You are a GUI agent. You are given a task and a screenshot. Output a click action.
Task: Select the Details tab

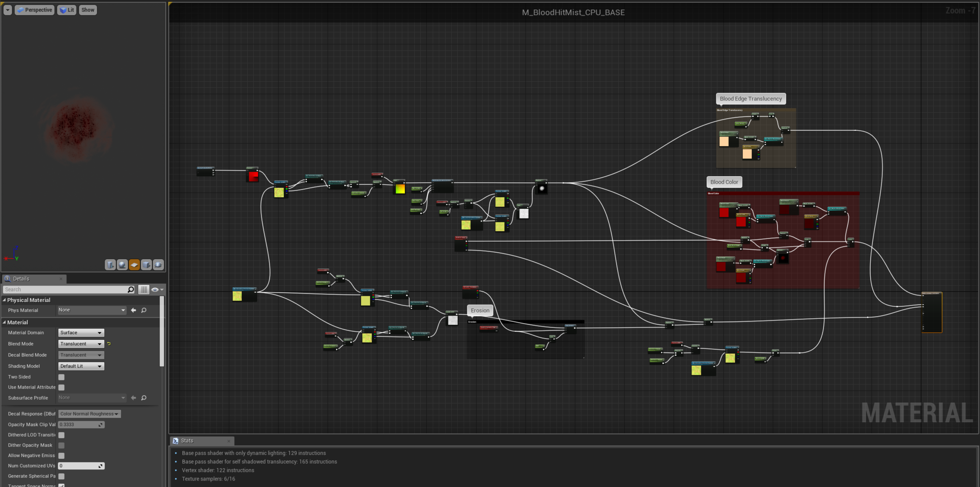(21, 279)
